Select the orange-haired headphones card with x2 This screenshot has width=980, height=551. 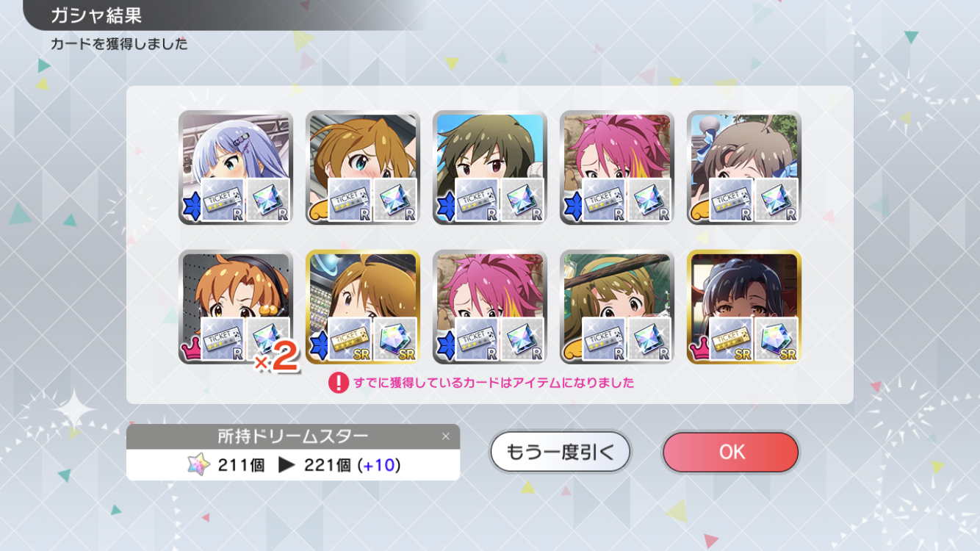point(235,307)
